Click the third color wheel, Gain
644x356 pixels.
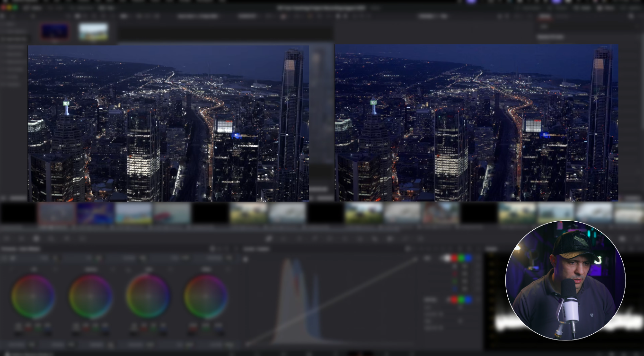[x=148, y=296]
